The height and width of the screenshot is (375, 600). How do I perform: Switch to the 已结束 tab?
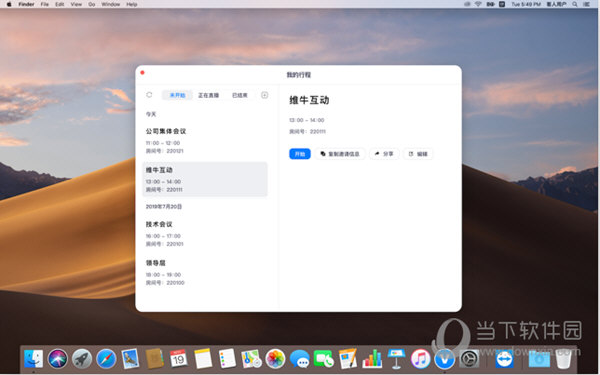240,95
